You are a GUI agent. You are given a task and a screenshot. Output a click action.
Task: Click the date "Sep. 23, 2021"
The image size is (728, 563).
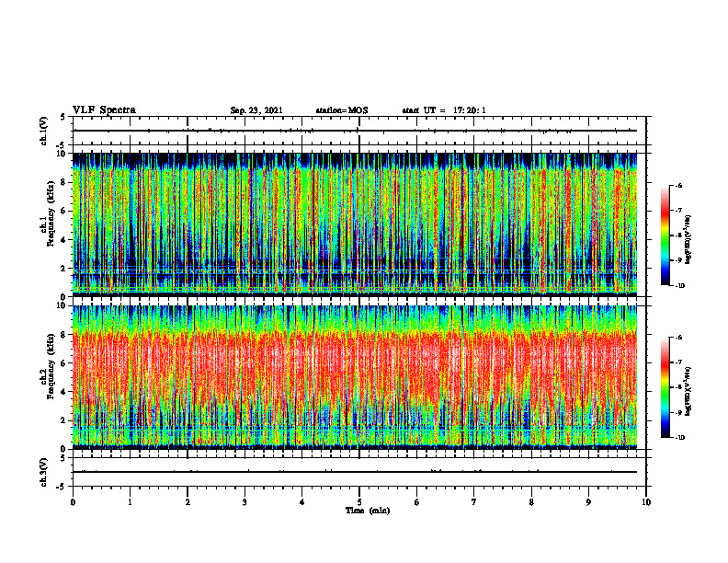pyautogui.click(x=256, y=110)
